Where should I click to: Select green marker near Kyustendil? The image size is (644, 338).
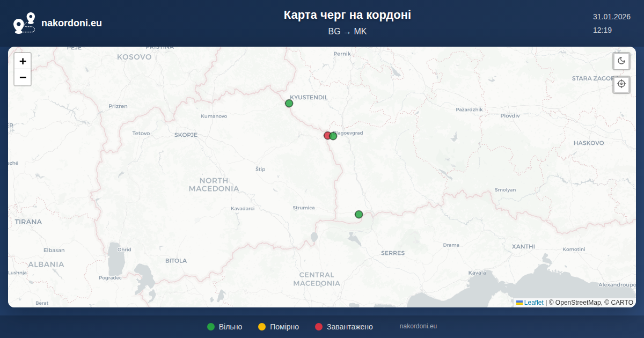289,104
